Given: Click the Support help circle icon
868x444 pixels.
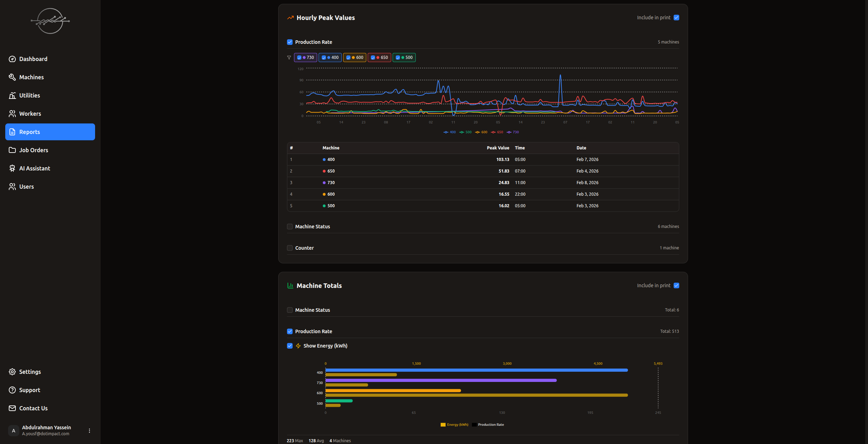Looking at the screenshot, I should 12,390.
